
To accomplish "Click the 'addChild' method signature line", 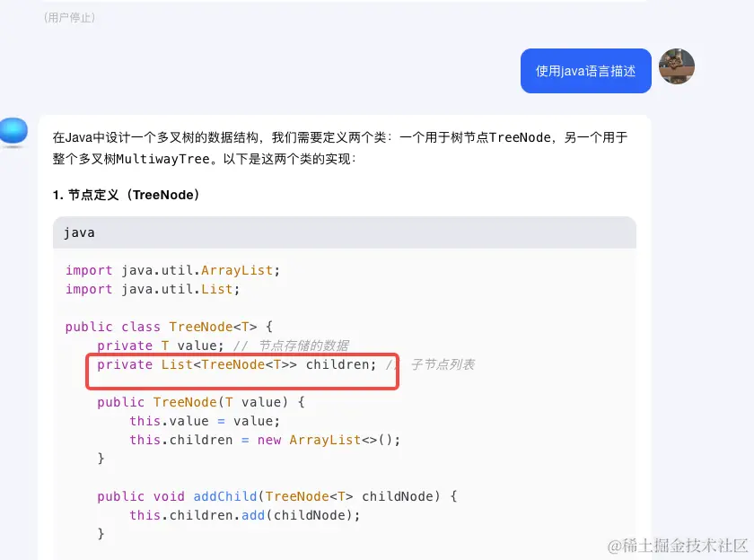I will pyautogui.click(x=277, y=496).
